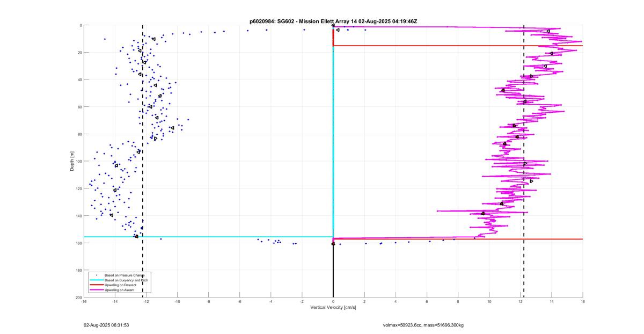The width and height of the screenshot is (644, 334).
Task: Click the x-axis tick label '-8'
Action: [x=208, y=301]
